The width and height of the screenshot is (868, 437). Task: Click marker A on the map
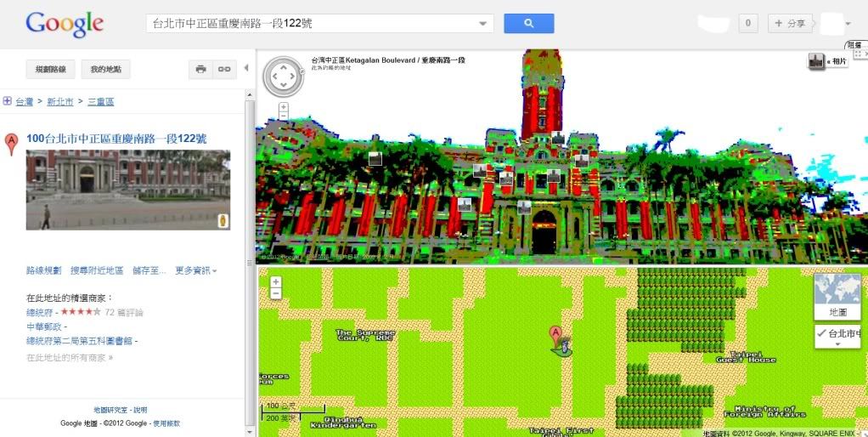(555, 334)
